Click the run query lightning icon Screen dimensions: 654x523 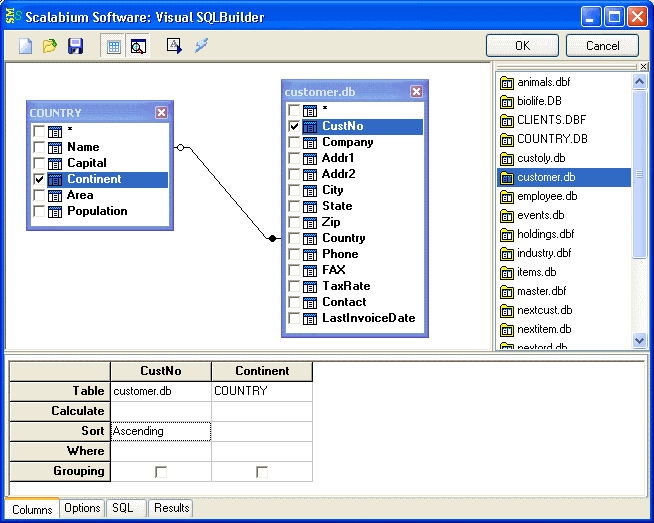click(x=201, y=45)
